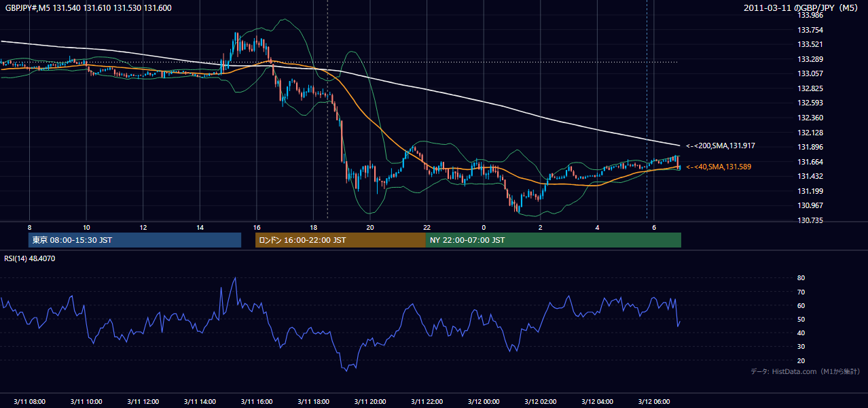Select the ロンドン 16:00-22:00 JST session bar

point(340,240)
